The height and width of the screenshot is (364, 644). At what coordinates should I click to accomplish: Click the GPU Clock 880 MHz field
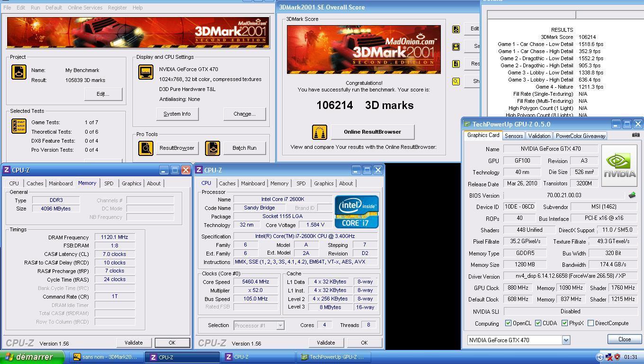tap(518, 288)
